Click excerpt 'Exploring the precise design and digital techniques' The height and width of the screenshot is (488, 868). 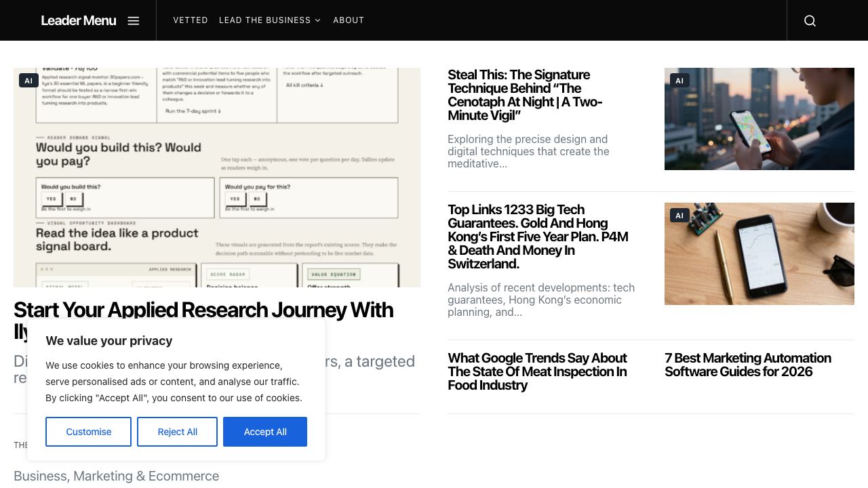[528, 151]
